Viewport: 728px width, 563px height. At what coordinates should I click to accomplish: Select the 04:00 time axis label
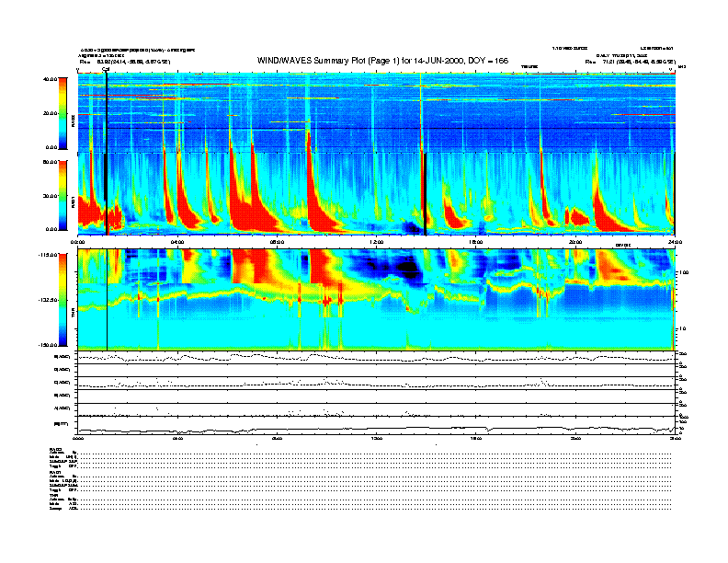[177, 241]
